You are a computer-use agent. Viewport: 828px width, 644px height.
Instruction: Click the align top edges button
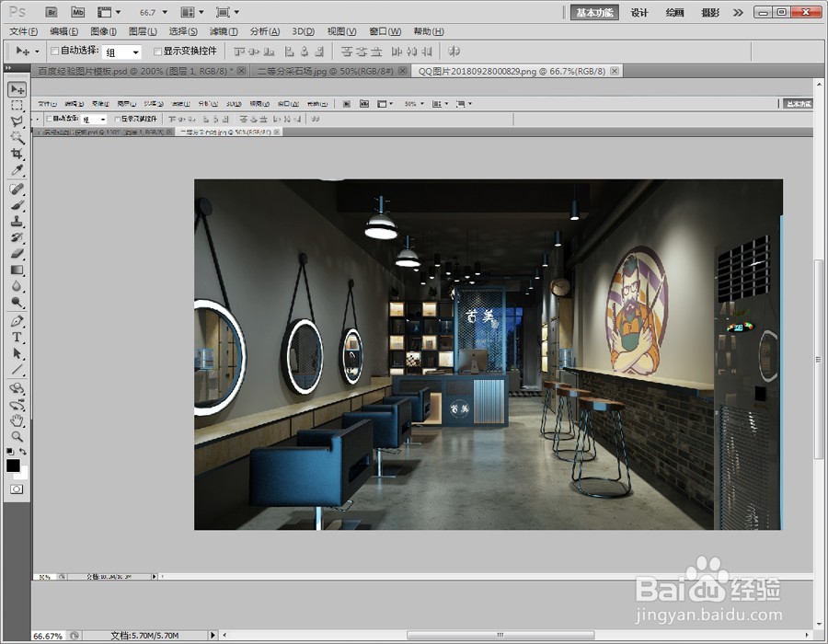tap(239, 52)
